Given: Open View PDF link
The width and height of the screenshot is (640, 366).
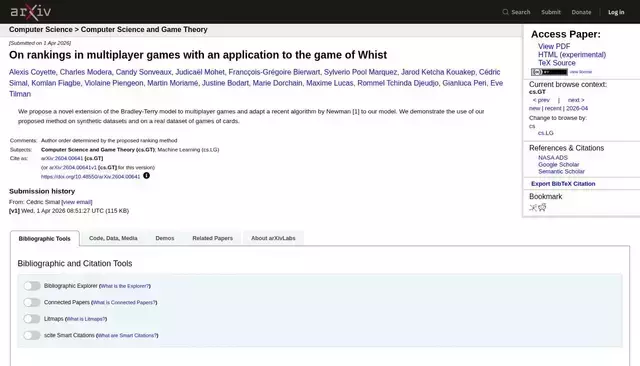Looking at the screenshot, I should pos(554,47).
